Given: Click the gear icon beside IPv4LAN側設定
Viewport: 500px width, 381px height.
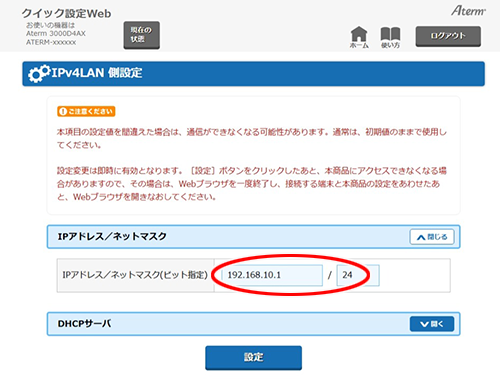Looking at the screenshot, I should pos(39,73).
